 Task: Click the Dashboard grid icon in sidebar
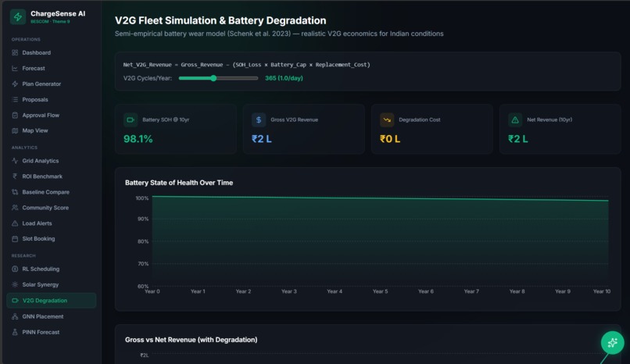(15, 52)
